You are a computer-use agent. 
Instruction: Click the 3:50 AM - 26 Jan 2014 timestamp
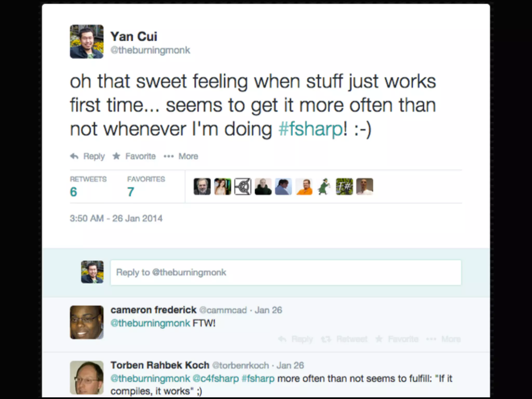116,218
